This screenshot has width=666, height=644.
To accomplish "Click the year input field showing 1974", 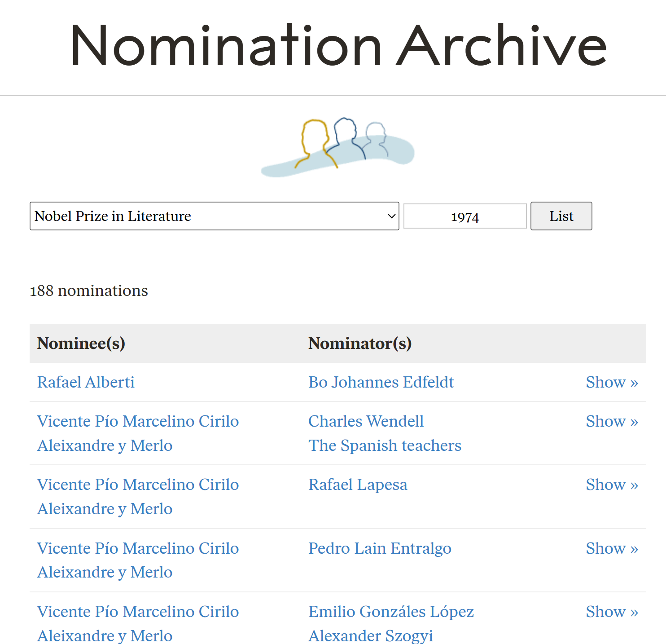I will [x=464, y=216].
